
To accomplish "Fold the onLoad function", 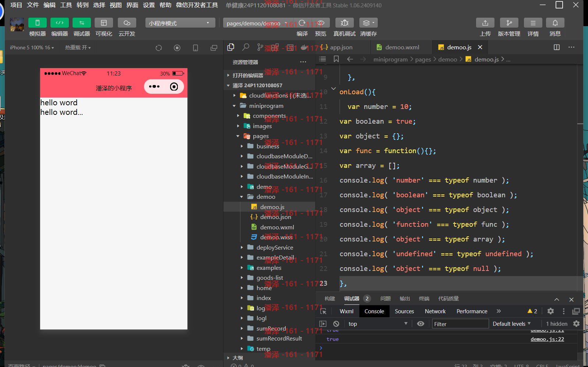I will 334,88.
